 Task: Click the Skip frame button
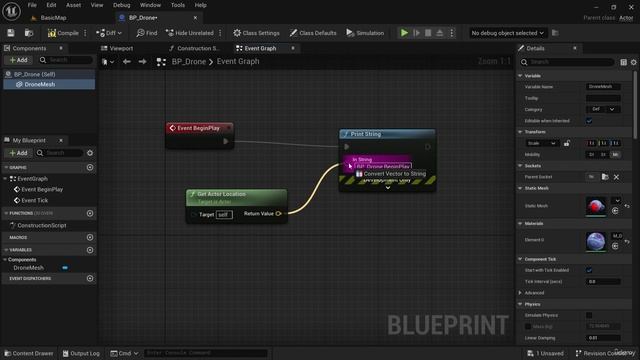coord(416,33)
